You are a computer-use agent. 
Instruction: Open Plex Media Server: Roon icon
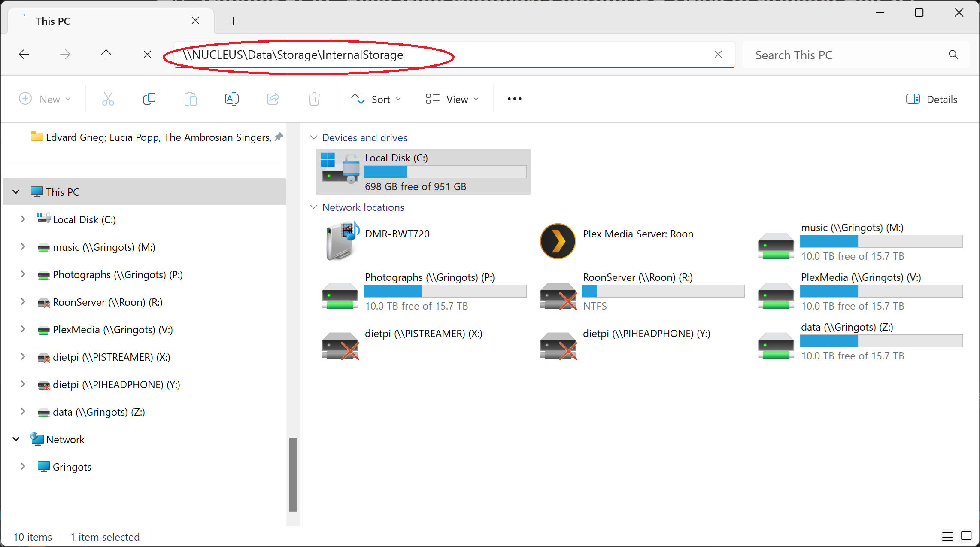(x=558, y=241)
